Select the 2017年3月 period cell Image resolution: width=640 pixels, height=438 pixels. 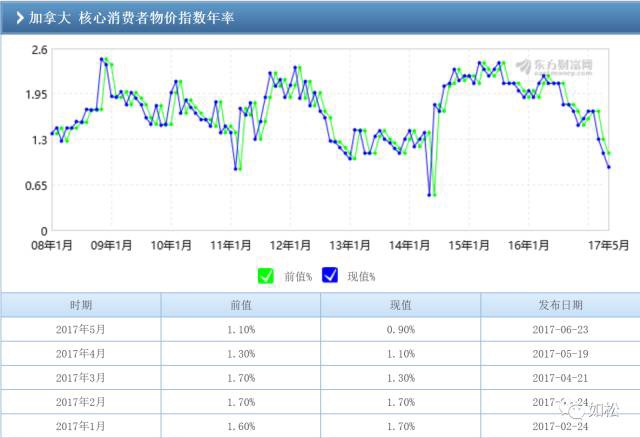81,378
